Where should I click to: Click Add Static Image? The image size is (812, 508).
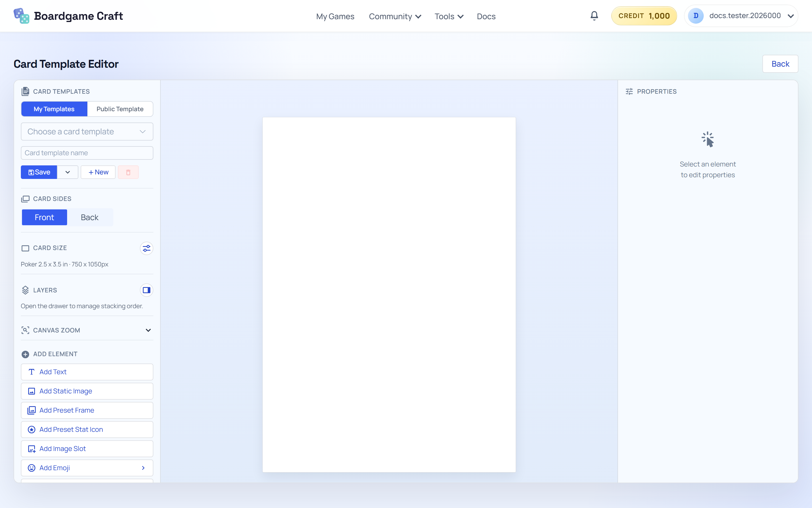[x=87, y=391]
